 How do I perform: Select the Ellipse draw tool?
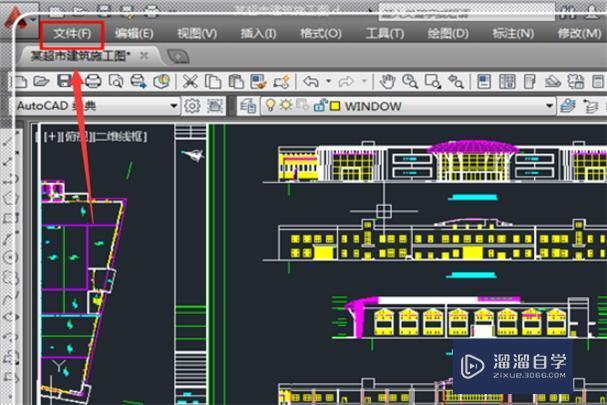coord(10,317)
